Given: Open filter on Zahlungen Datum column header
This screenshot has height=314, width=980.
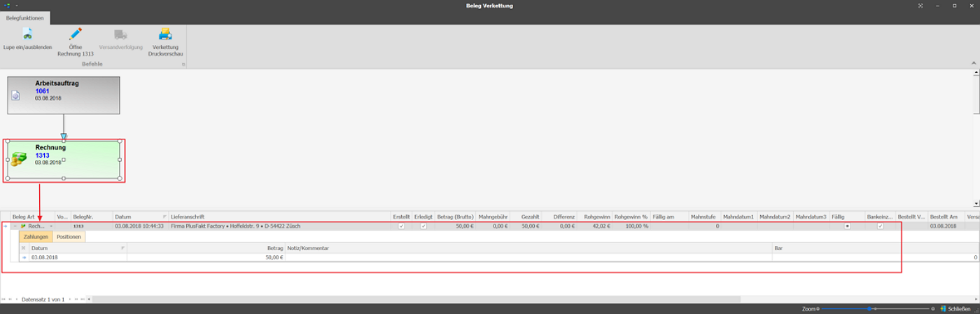Looking at the screenshot, I should [122, 248].
